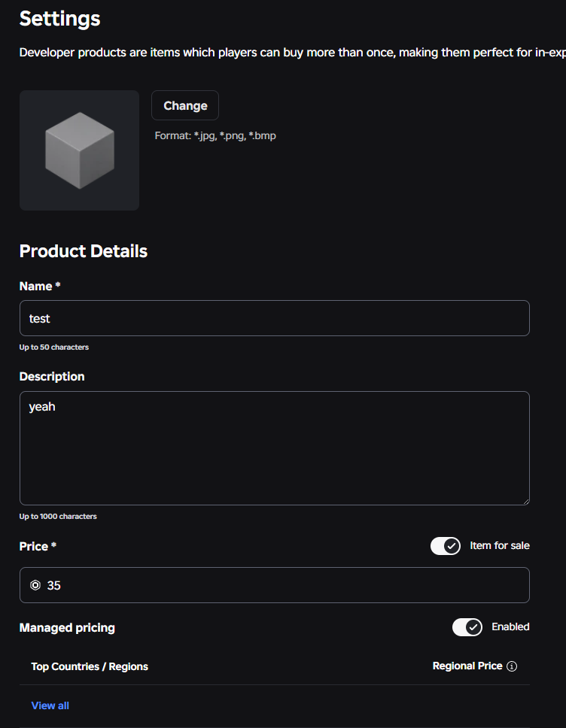Click the Format file types hint text
566x728 pixels.
click(x=215, y=135)
